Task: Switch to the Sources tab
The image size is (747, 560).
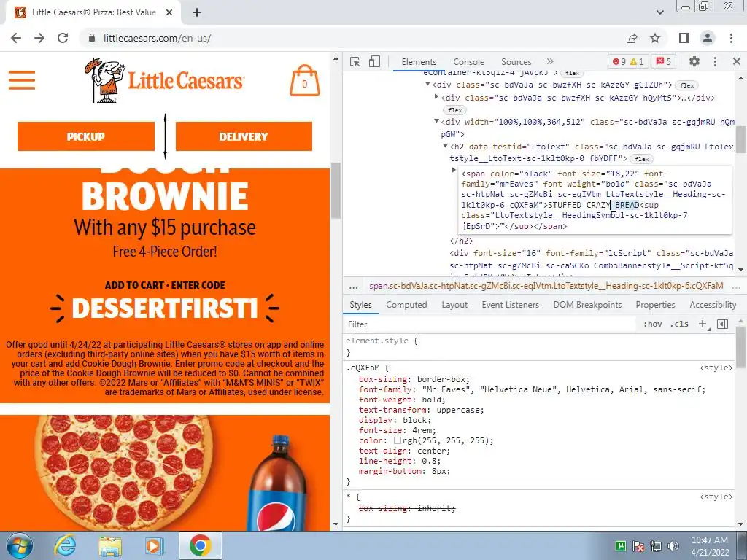Action: pyautogui.click(x=516, y=61)
